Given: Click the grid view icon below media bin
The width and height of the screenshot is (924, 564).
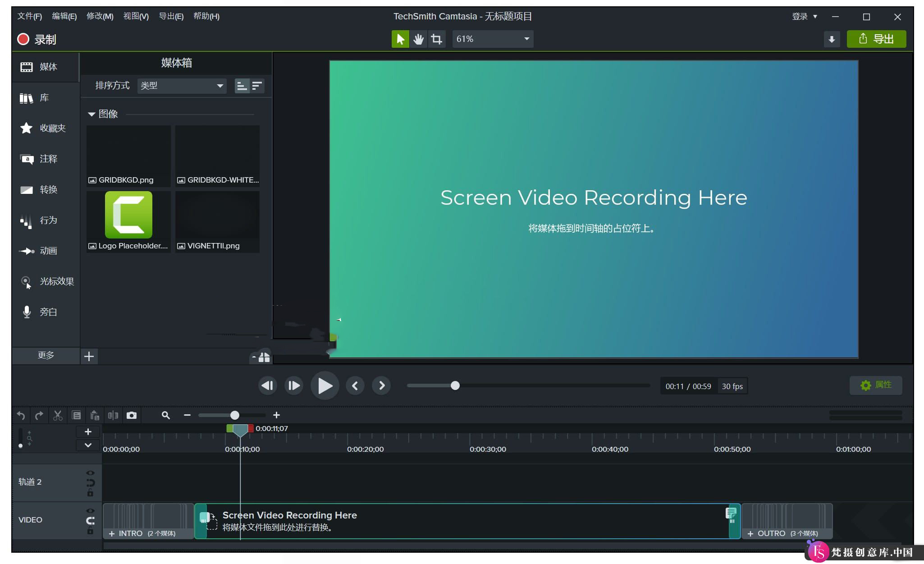Looking at the screenshot, I should [x=264, y=358].
